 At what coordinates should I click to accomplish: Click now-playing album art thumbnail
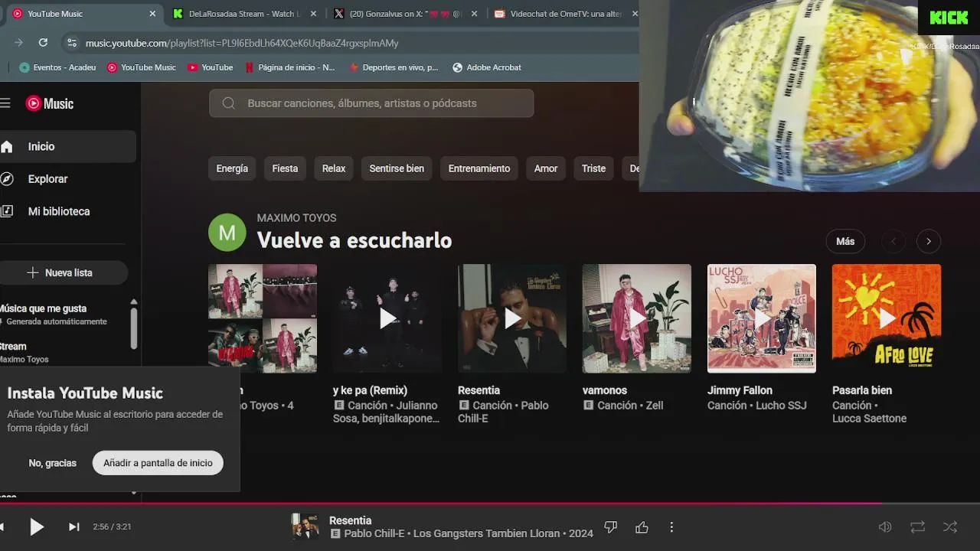coord(305,527)
